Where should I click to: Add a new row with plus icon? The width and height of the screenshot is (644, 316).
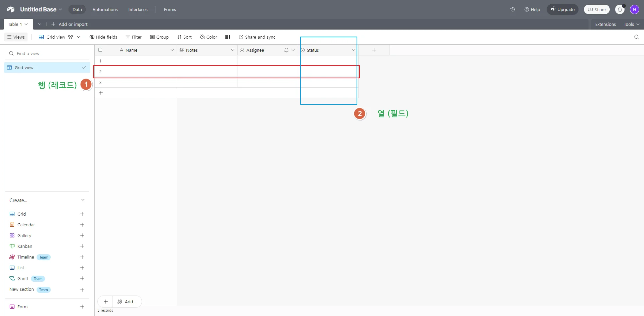pyautogui.click(x=101, y=93)
